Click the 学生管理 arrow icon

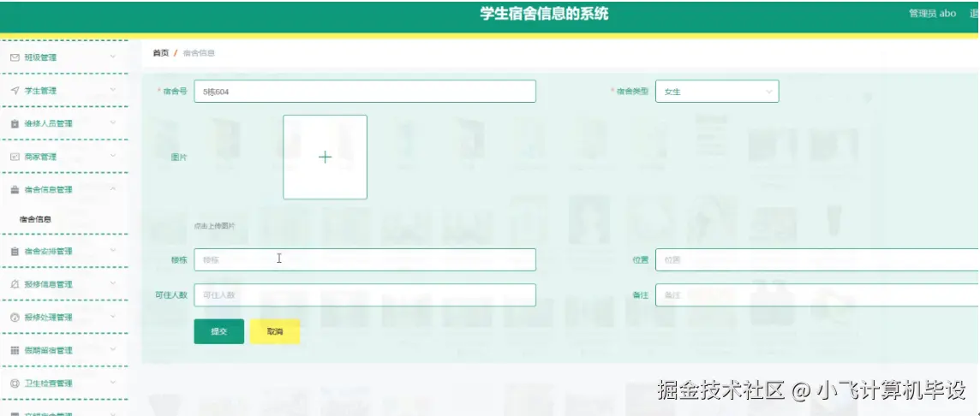[15, 91]
